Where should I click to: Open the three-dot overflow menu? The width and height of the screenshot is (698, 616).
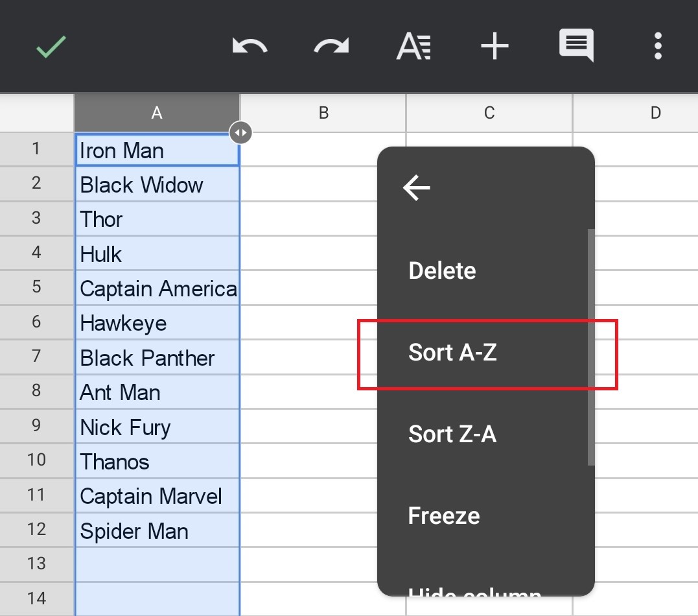click(658, 46)
